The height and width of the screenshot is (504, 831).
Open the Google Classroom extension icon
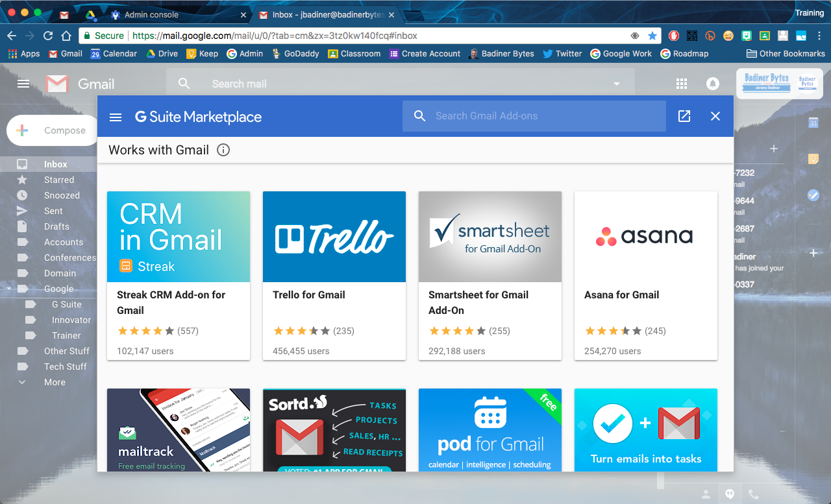(765, 36)
